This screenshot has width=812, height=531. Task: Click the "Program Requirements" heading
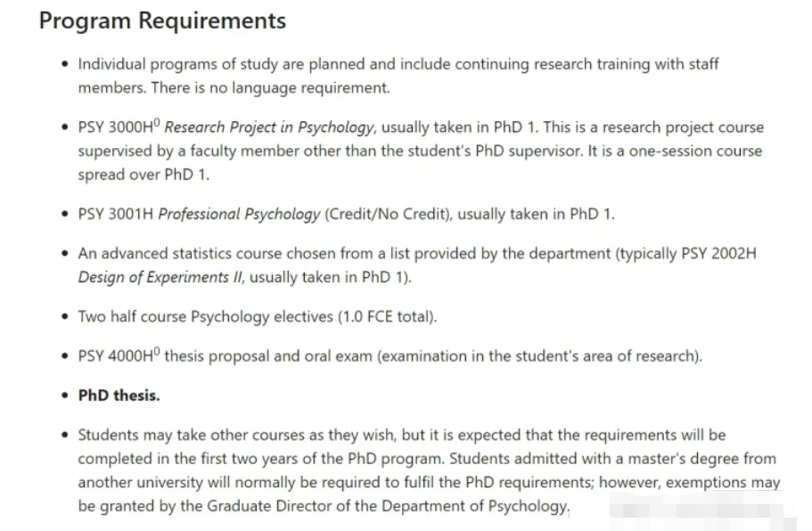pos(162,21)
